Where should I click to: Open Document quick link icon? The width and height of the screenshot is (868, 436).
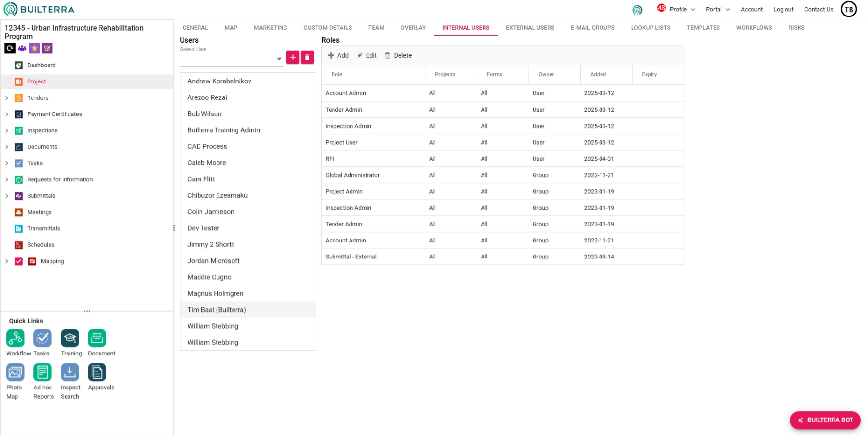click(x=97, y=338)
